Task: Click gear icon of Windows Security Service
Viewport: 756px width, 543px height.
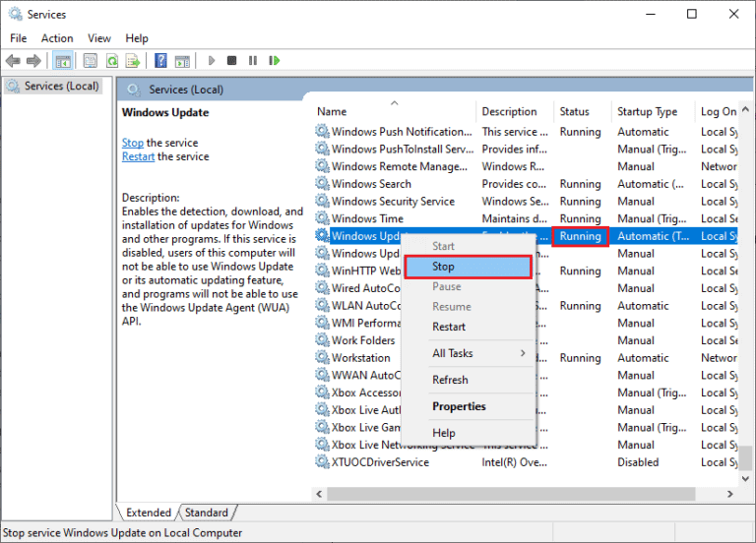Action: coord(322,201)
